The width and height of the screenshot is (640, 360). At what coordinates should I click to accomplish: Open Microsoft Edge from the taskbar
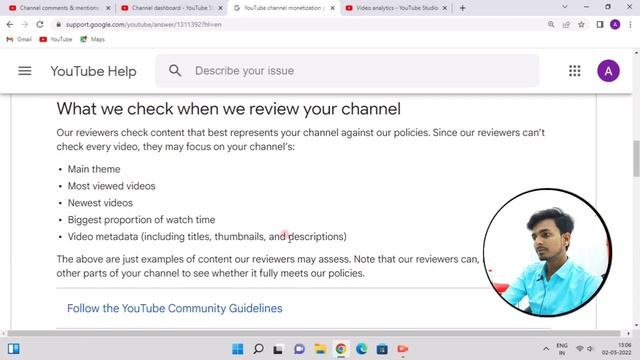[361, 349]
